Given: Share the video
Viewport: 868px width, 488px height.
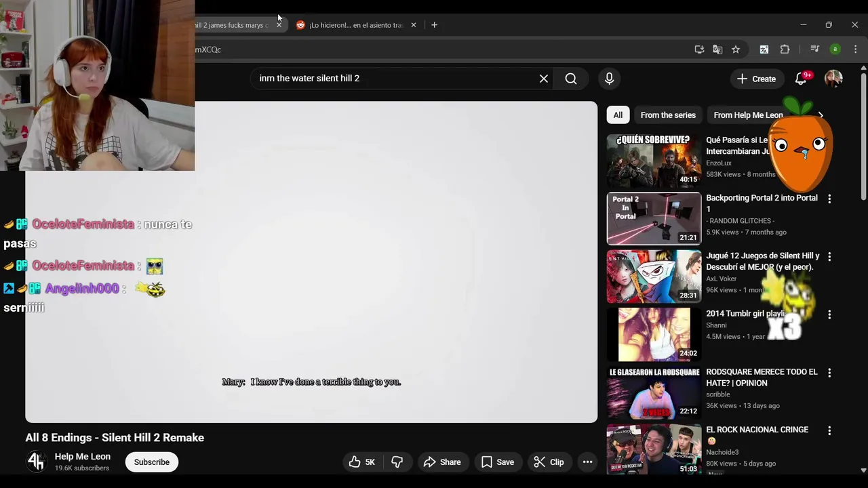Looking at the screenshot, I should point(442,462).
